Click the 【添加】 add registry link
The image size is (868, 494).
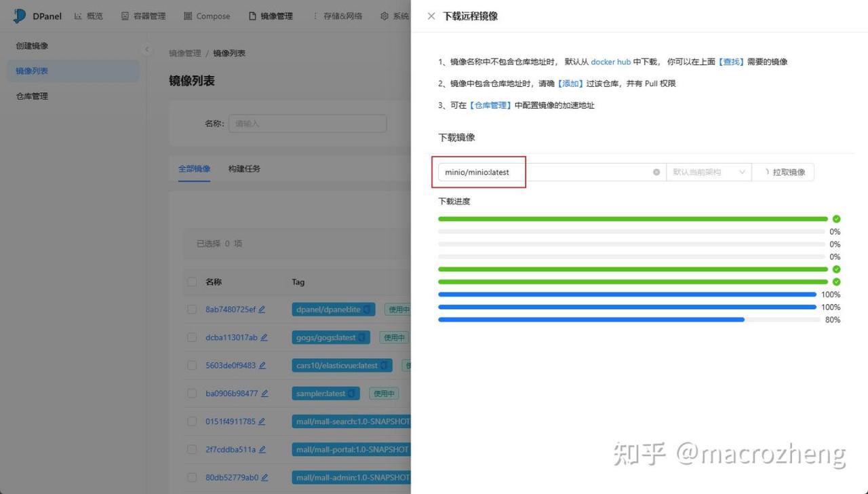pyautogui.click(x=570, y=83)
